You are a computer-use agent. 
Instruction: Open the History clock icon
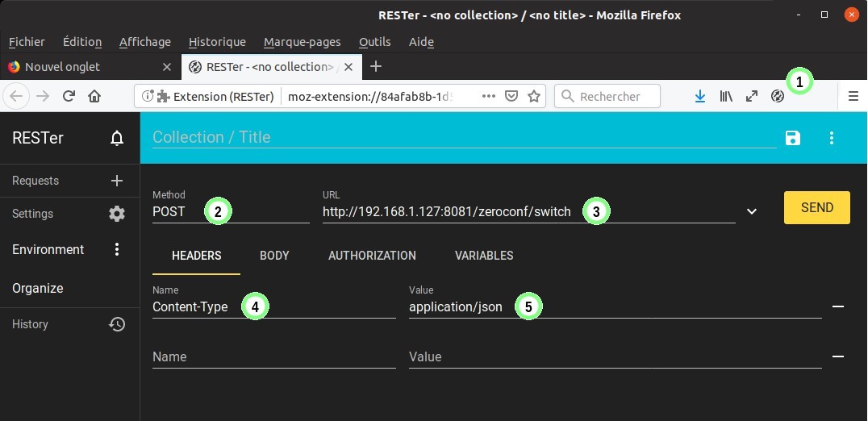[117, 324]
